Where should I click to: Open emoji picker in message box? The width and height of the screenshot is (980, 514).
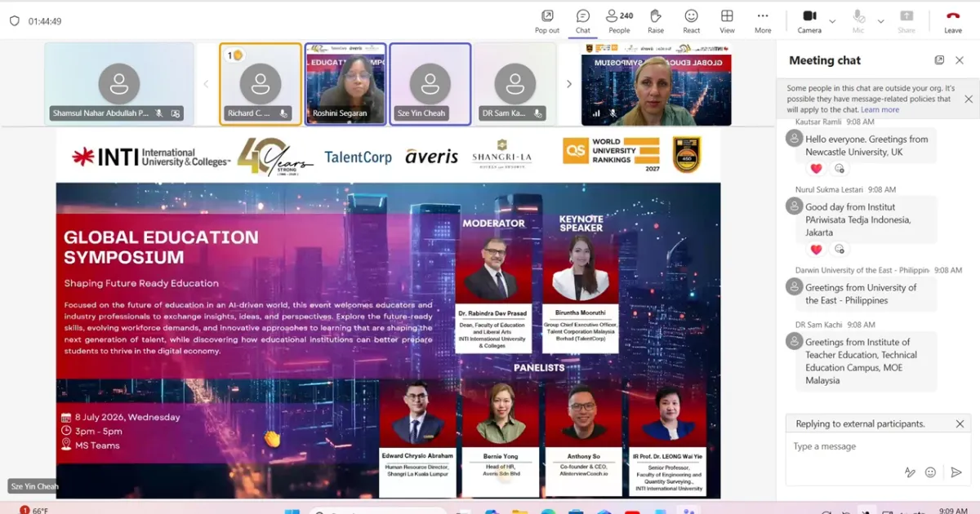pos(930,472)
